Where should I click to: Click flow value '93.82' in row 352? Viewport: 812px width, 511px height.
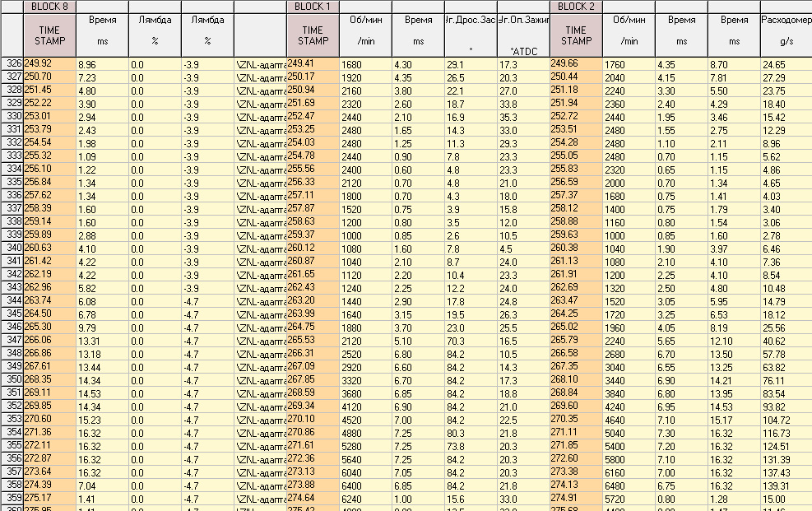click(786, 407)
